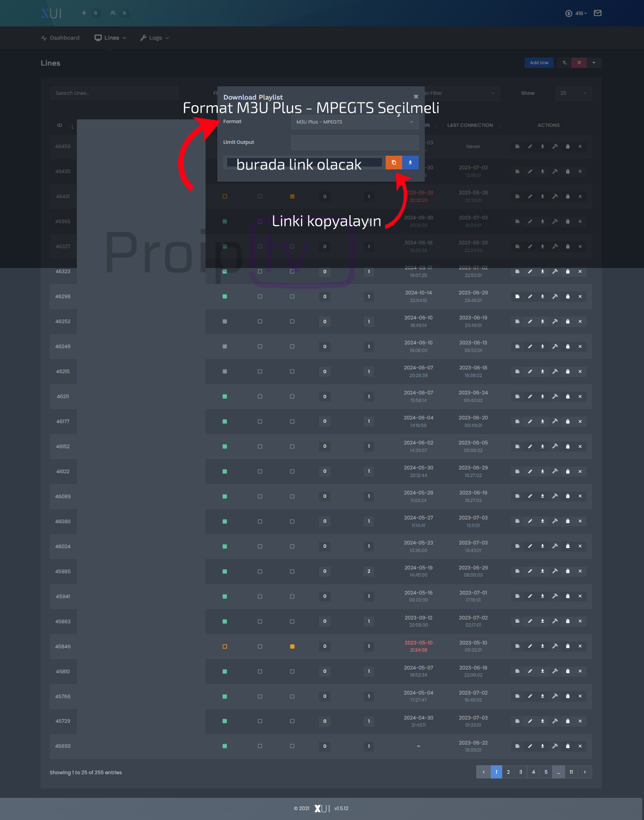The width and height of the screenshot is (644, 820).
Task: Click the playlist link text field in dialog
Action: pos(304,162)
